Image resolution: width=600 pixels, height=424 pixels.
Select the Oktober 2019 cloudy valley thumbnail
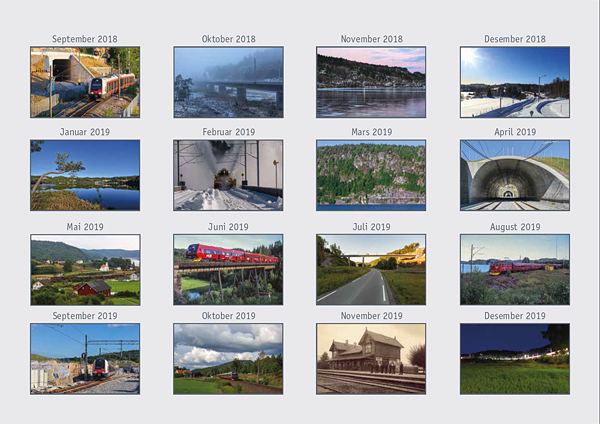point(228,359)
